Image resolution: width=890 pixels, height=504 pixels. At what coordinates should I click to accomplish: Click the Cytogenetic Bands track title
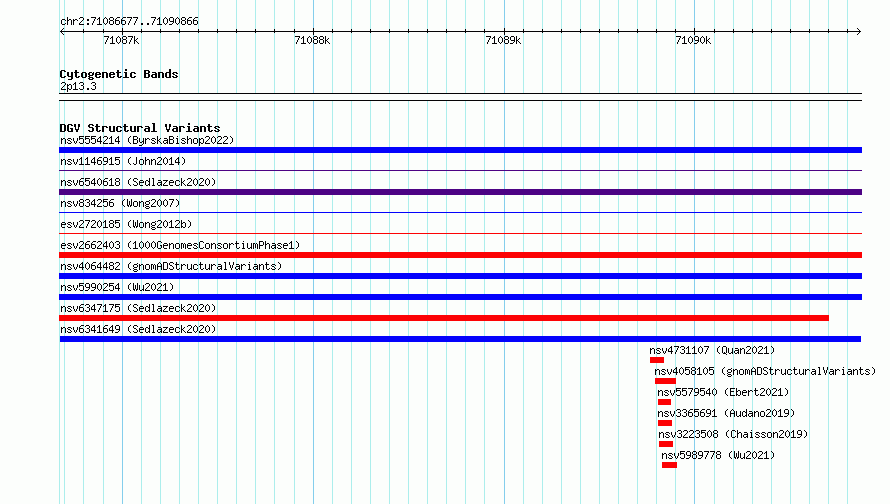[119, 74]
